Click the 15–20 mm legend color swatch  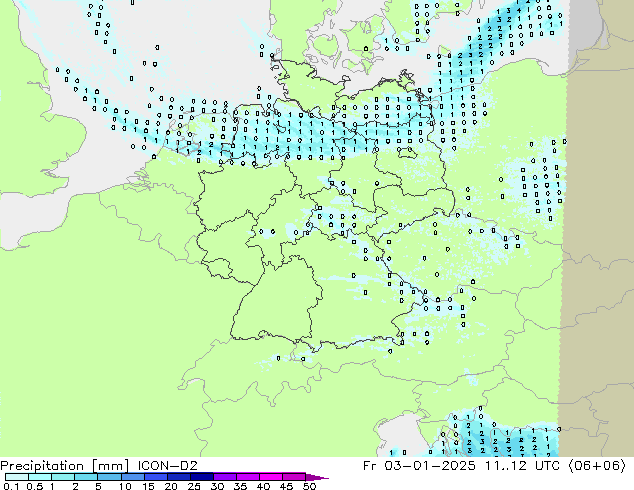155,477
